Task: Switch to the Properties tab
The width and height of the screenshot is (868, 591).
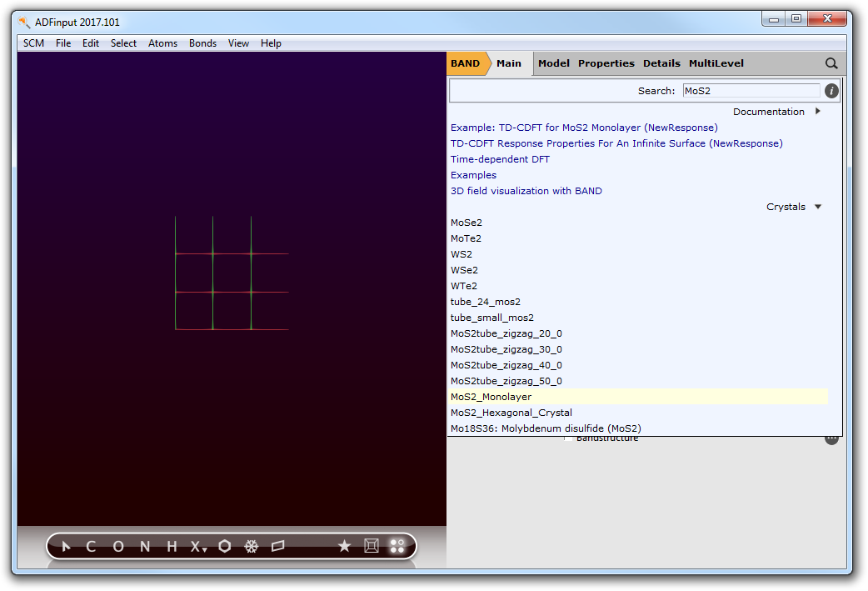Action: click(606, 63)
